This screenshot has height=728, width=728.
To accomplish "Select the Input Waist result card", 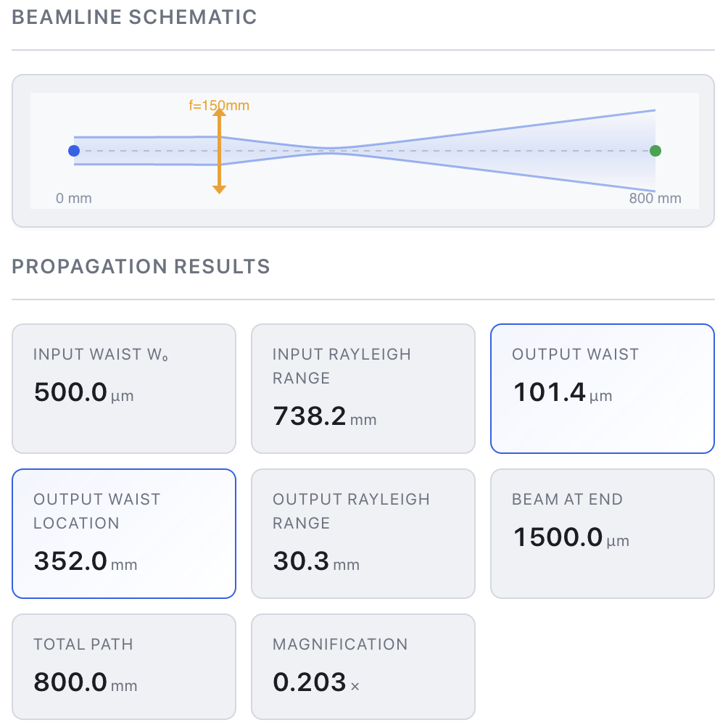I will [x=124, y=389].
